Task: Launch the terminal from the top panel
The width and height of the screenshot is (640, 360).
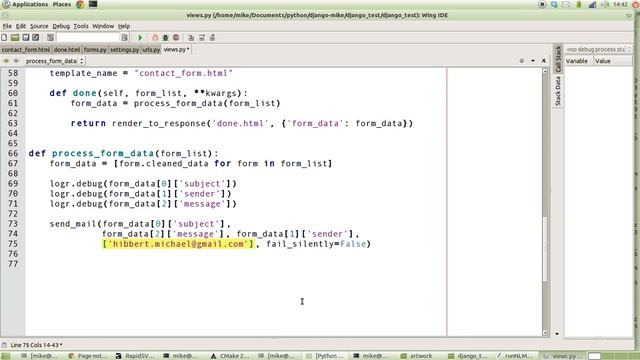Action: point(93,4)
